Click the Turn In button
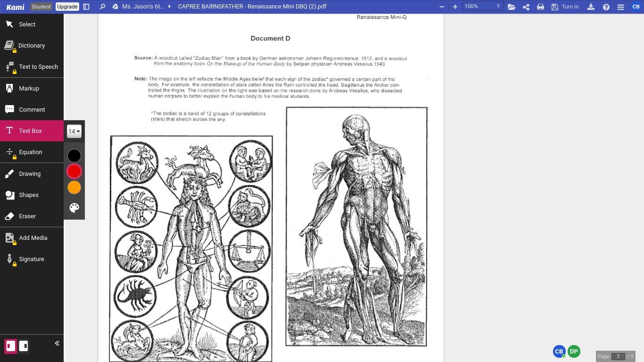Image resolution: width=644 pixels, height=362 pixels. pos(565,7)
